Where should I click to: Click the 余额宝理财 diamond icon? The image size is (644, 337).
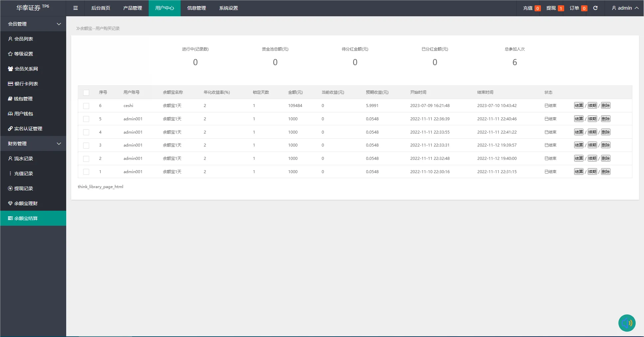pos(10,203)
